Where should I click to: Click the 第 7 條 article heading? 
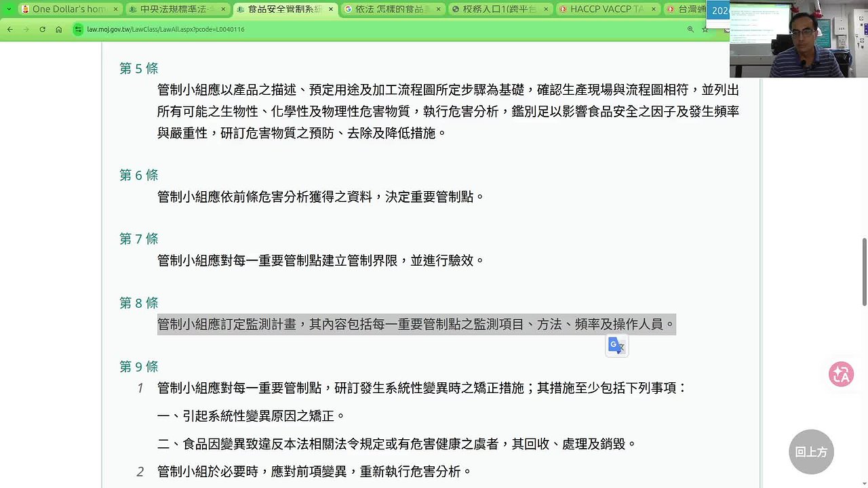point(139,239)
